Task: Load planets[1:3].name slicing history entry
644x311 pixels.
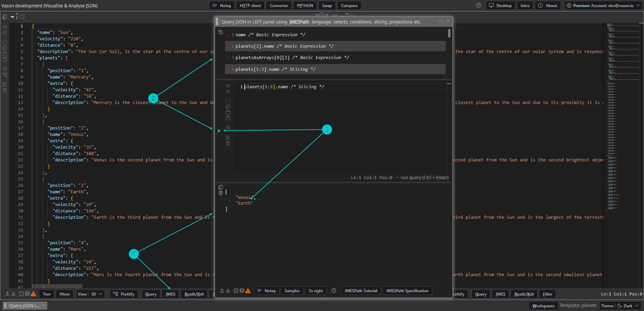Action: (x=275, y=69)
